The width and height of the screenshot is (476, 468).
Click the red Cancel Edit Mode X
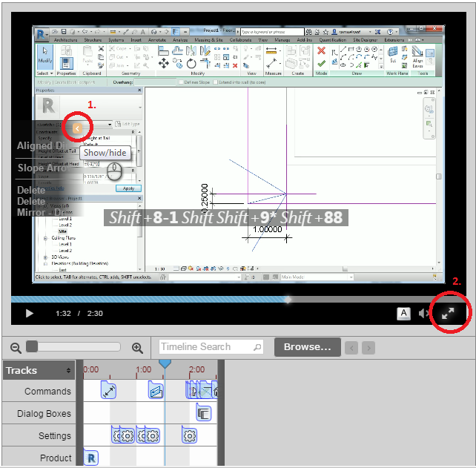tap(321, 50)
